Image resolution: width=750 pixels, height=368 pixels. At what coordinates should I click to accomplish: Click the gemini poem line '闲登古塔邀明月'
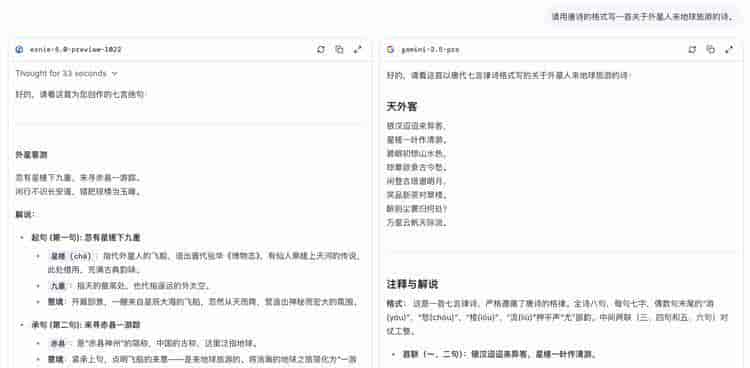(417, 181)
